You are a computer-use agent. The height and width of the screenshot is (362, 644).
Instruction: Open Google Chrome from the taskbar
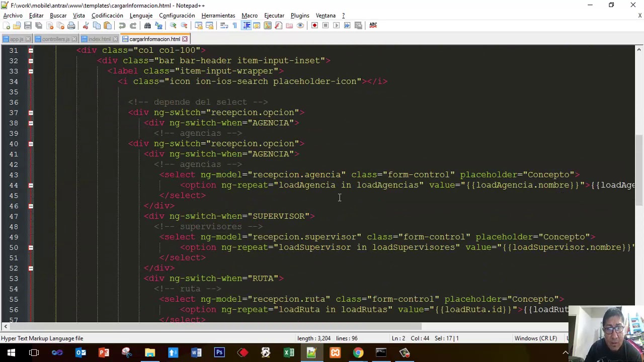(x=358, y=352)
